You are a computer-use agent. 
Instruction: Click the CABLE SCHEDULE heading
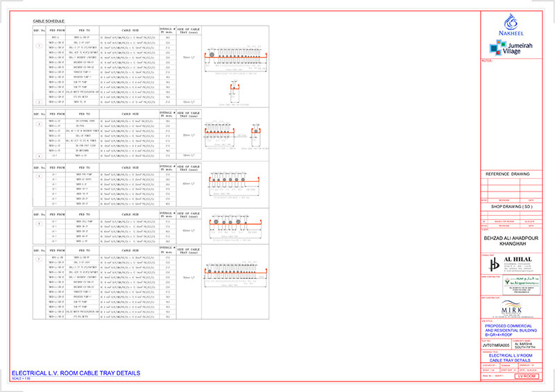49,22
